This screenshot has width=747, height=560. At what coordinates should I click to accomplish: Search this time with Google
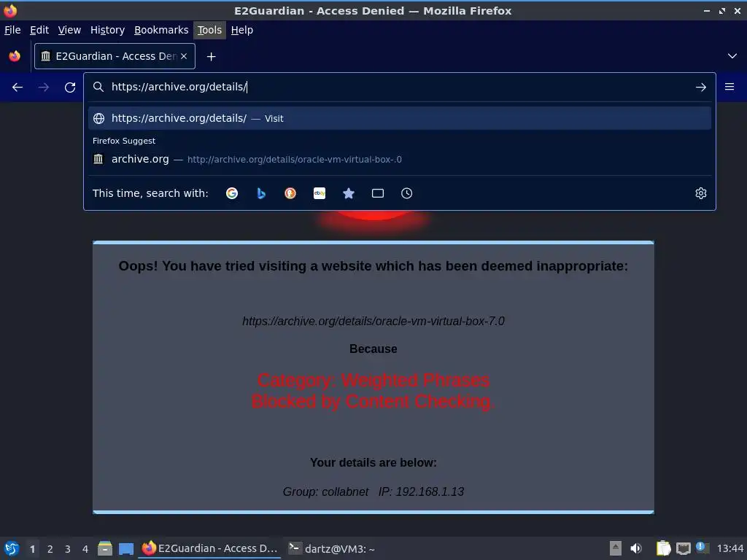point(232,193)
